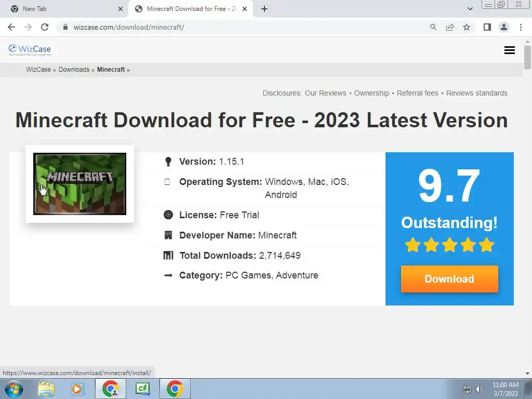Screen dimensions: 532x399
Task: Open the C# app in taskbar
Action: pos(142,389)
